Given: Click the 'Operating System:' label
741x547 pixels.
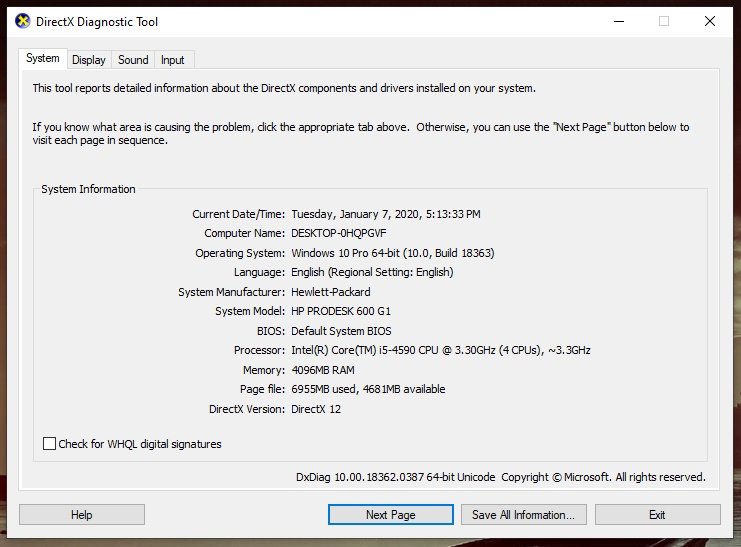Looking at the screenshot, I should pos(240,253).
